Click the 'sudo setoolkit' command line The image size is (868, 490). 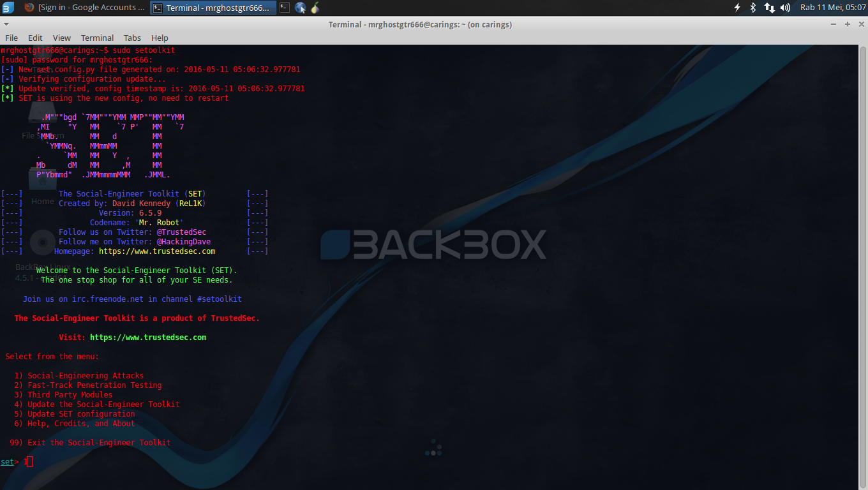[144, 50]
